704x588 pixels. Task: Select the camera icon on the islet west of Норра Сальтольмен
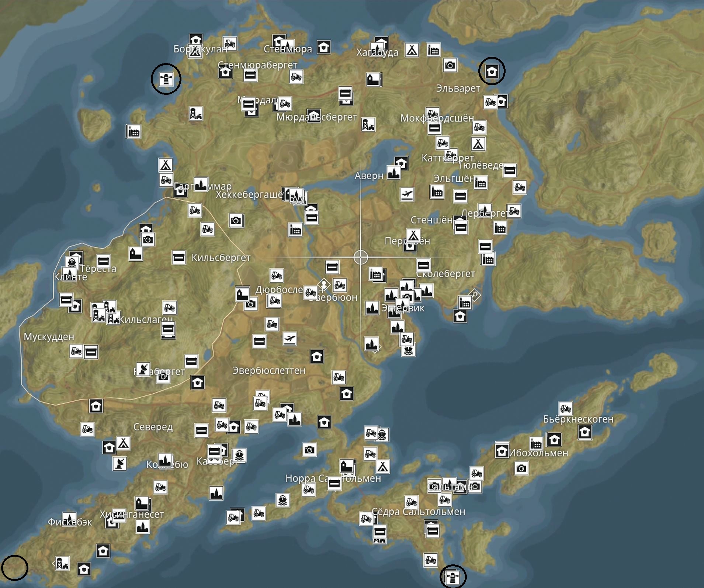(309, 449)
